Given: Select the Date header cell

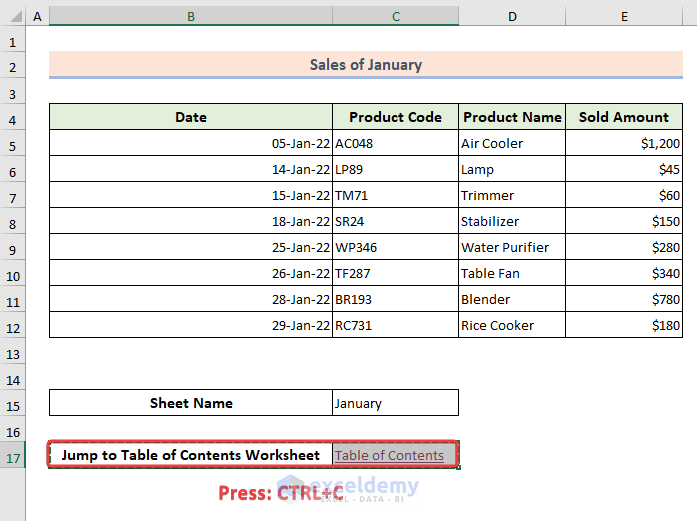Looking at the screenshot, I should pyautogui.click(x=190, y=117).
